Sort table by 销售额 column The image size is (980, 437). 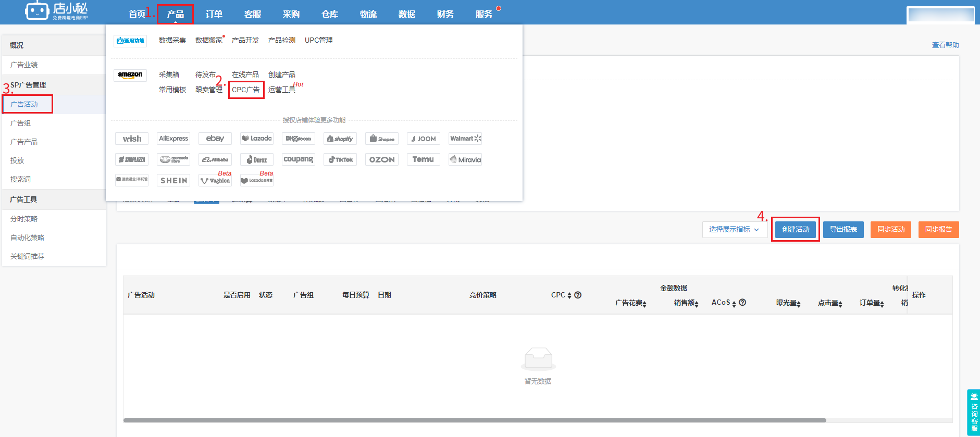coord(697,304)
